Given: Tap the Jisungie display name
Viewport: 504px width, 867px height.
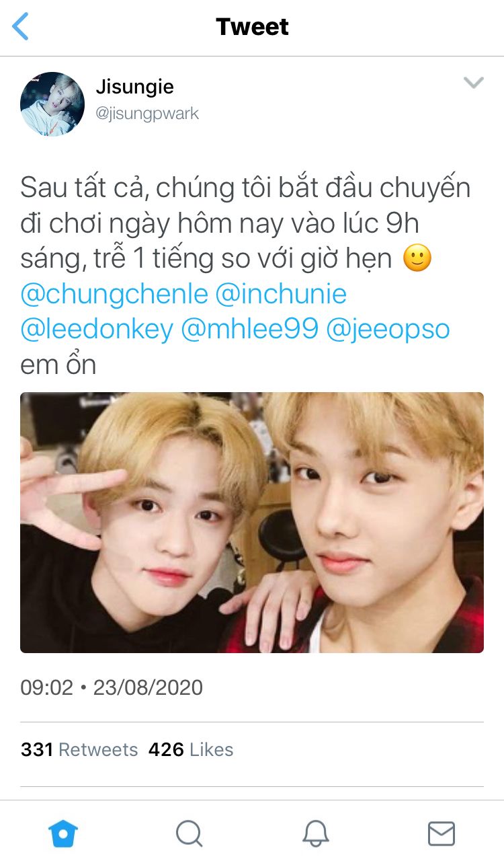Looking at the screenshot, I should [134, 87].
